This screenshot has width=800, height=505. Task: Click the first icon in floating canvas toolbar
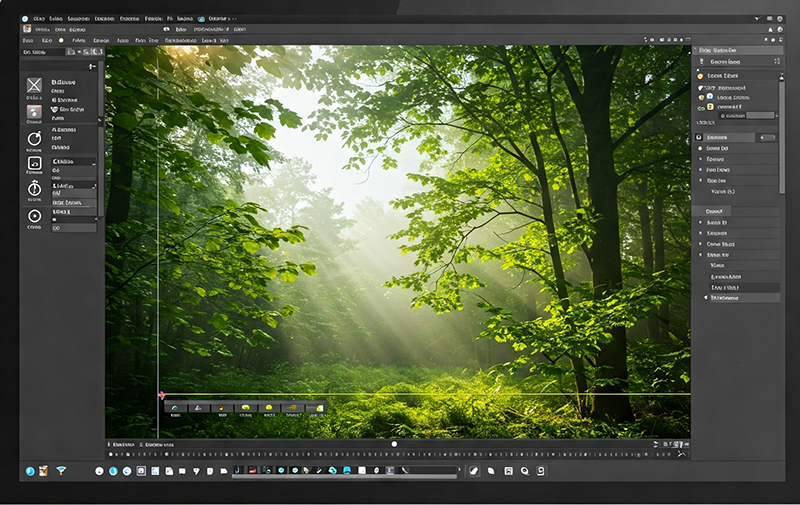(x=175, y=408)
